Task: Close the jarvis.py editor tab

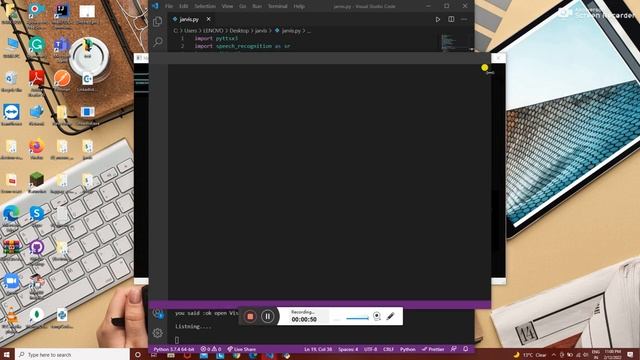Action: (x=209, y=19)
